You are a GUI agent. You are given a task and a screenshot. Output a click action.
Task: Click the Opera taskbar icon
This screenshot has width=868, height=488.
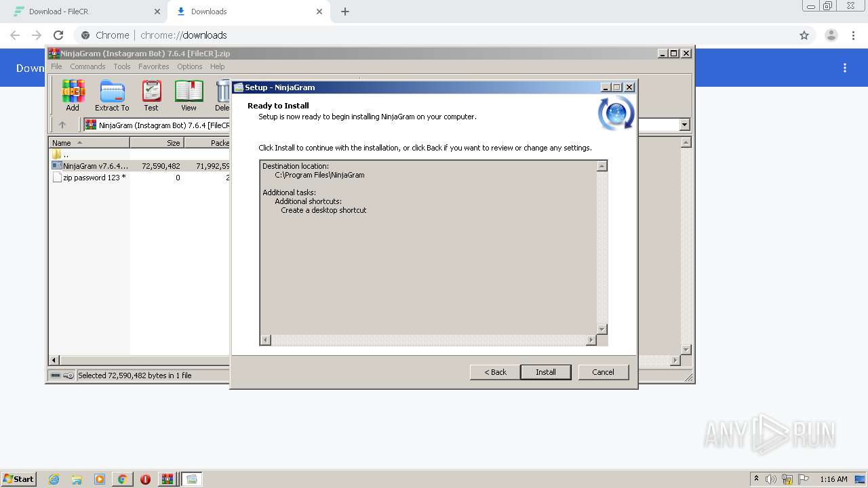(145, 479)
